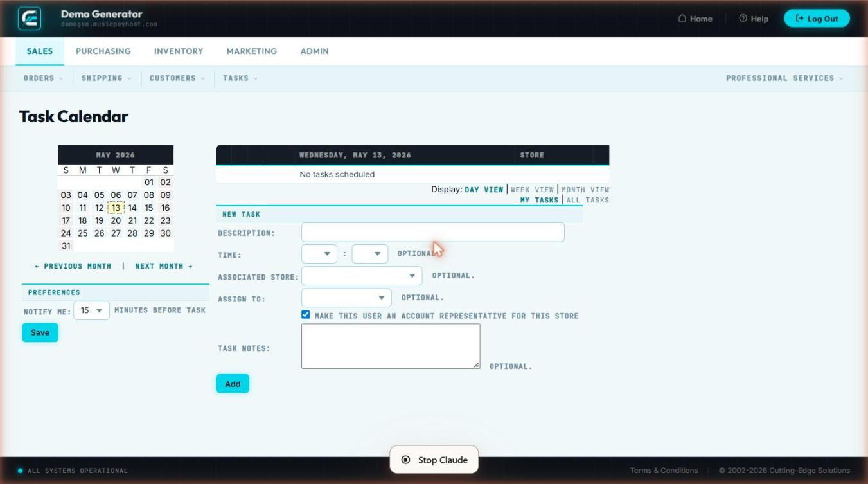Click into the Task Notes textarea
The height and width of the screenshot is (484, 868).
click(391, 346)
